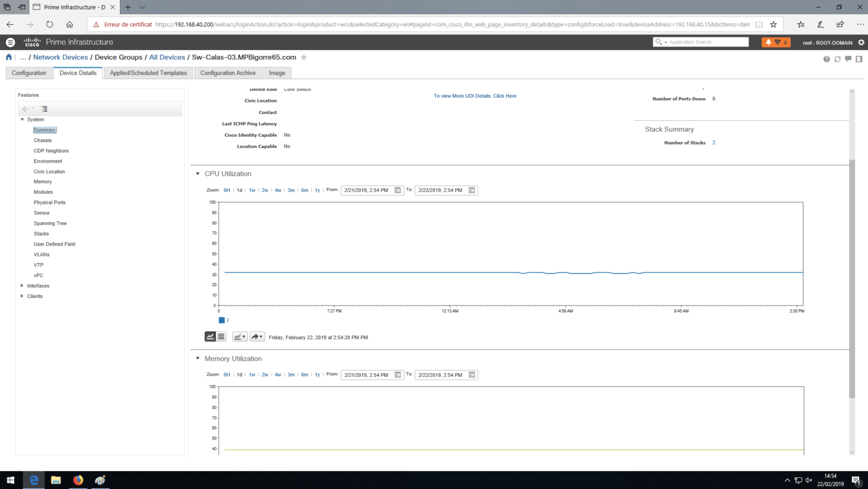Open the Application Search scope dropdown arrow
Image resolution: width=868 pixels, height=489 pixels.
pyautogui.click(x=665, y=42)
